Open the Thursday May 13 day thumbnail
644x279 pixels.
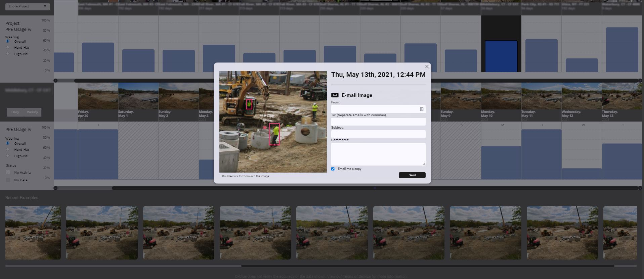pos(622,96)
